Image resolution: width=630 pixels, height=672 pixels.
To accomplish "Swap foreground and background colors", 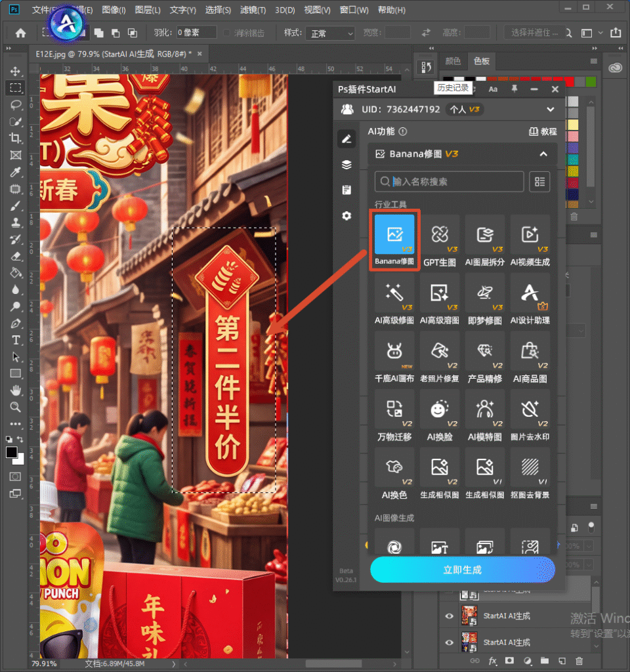I will (20, 439).
